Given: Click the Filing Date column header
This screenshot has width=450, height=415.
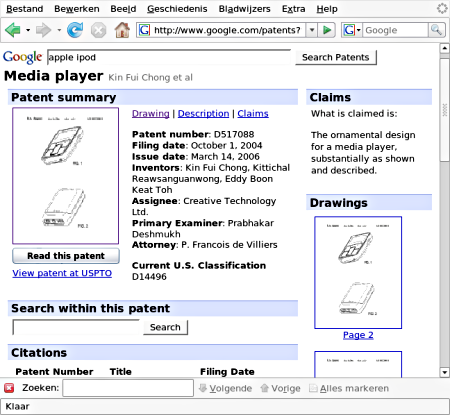Looking at the screenshot, I should [227, 372].
